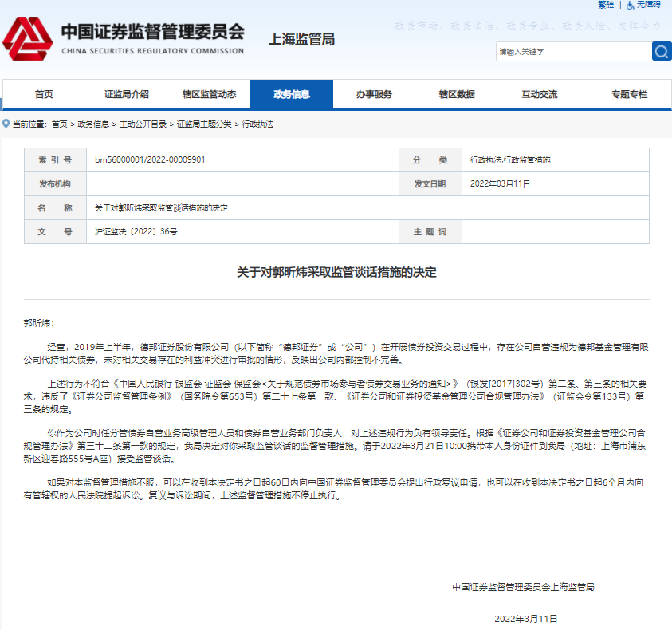This screenshot has width=672, height=630.
Task: Open the 辖区监管动态 section
Action: 207,93
